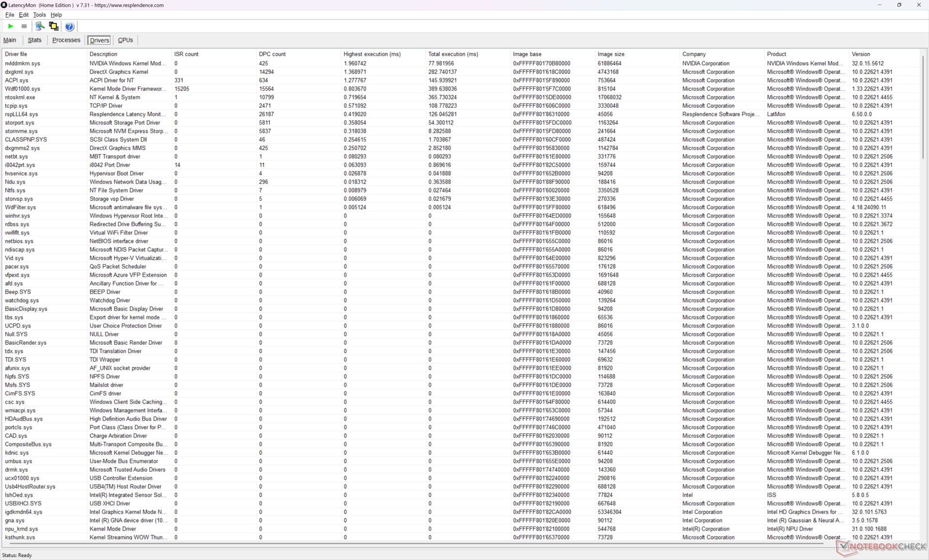Viewport: 929px width, 560px height.
Task: Sort by the DPC count column header
Action: pos(272,54)
